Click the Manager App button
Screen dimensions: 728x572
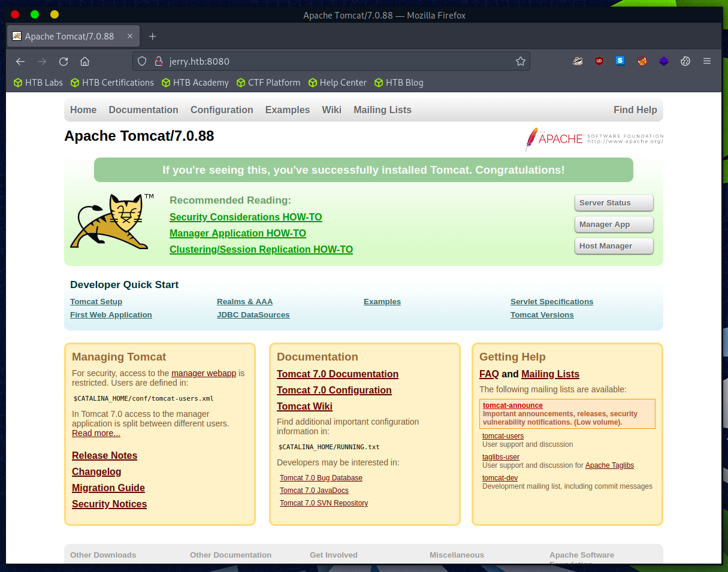pyautogui.click(x=614, y=225)
